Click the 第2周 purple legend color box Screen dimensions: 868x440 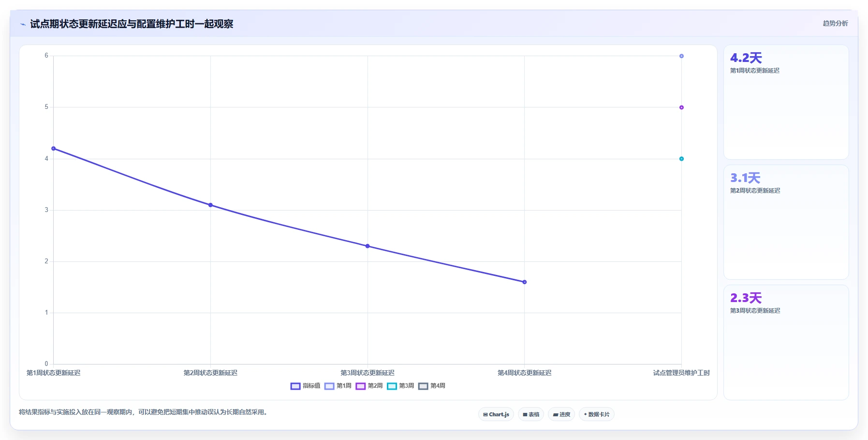[360, 386]
